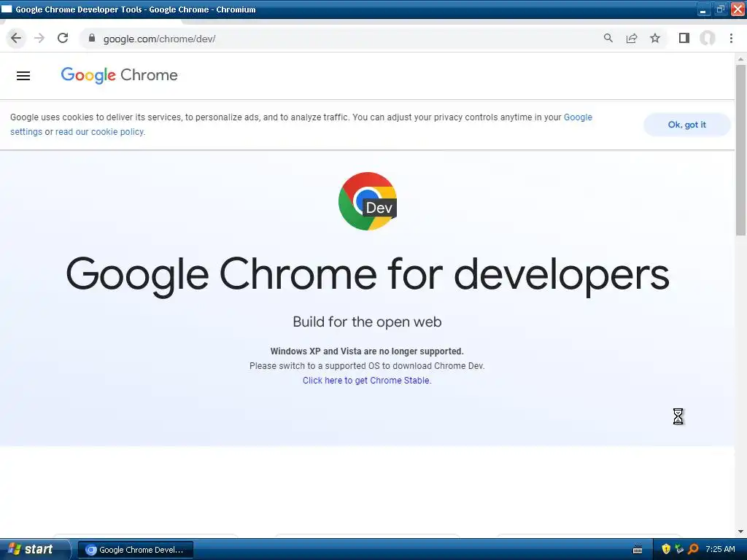Toggle the browser side panel icon
This screenshot has width=747, height=560.
coord(684,38)
